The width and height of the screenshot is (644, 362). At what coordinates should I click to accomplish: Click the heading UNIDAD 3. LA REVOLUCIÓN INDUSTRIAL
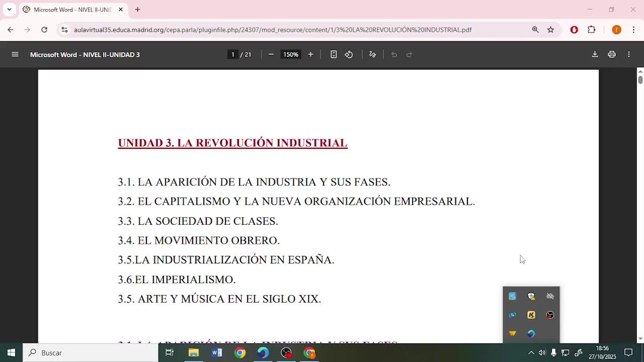[232, 143]
